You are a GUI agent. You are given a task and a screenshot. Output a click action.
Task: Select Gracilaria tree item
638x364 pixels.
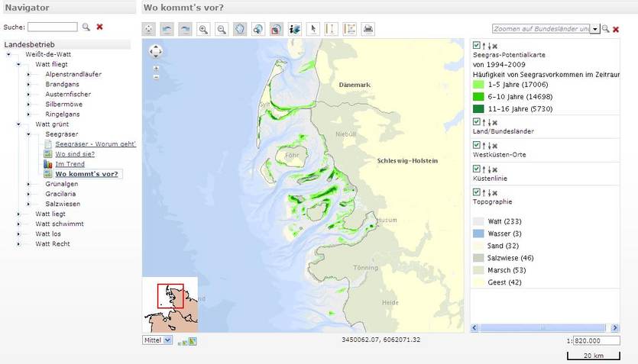[60, 194]
